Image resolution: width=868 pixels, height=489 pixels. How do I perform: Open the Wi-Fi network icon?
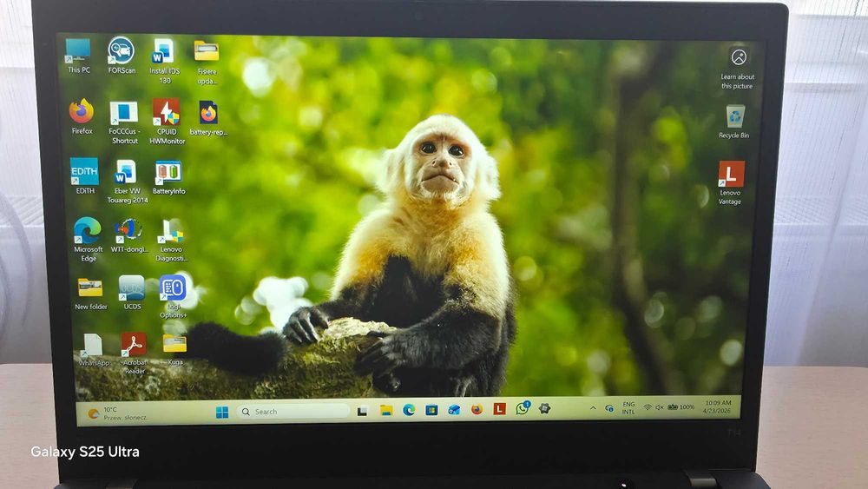(648, 407)
